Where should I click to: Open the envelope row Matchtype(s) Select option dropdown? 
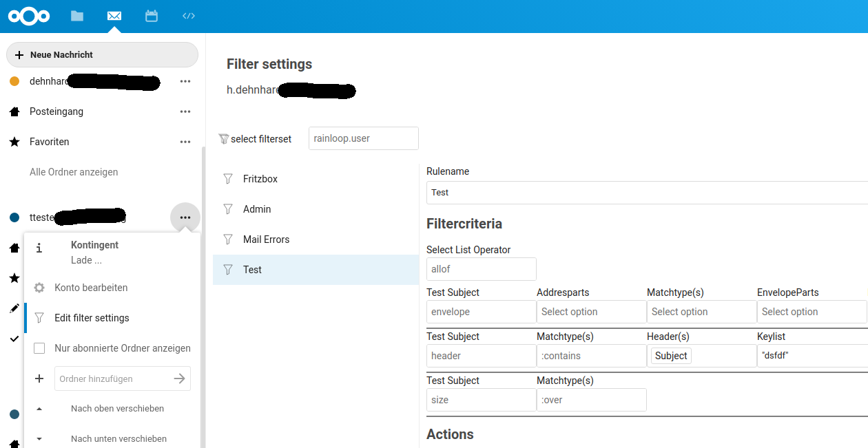click(702, 312)
